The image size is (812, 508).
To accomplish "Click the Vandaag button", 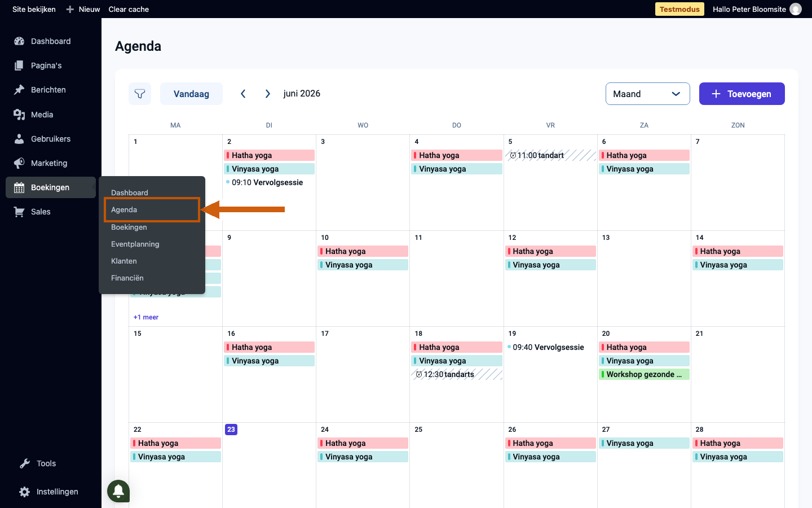I will [x=191, y=94].
